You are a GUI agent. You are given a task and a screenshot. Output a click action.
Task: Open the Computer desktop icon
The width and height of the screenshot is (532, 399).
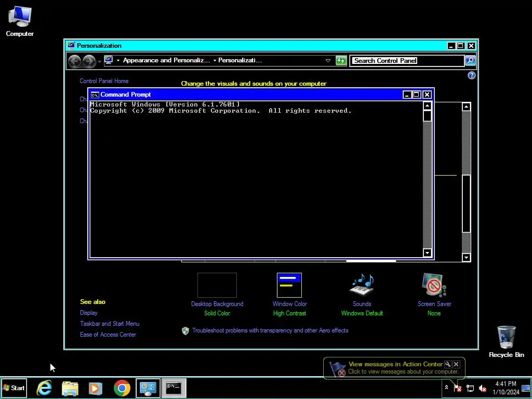click(20, 21)
